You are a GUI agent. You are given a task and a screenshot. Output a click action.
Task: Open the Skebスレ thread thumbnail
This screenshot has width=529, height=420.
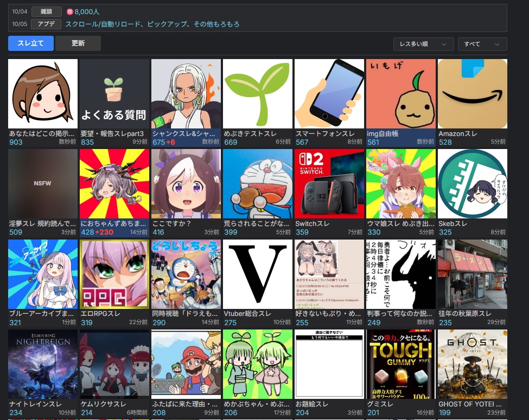pos(472,184)
